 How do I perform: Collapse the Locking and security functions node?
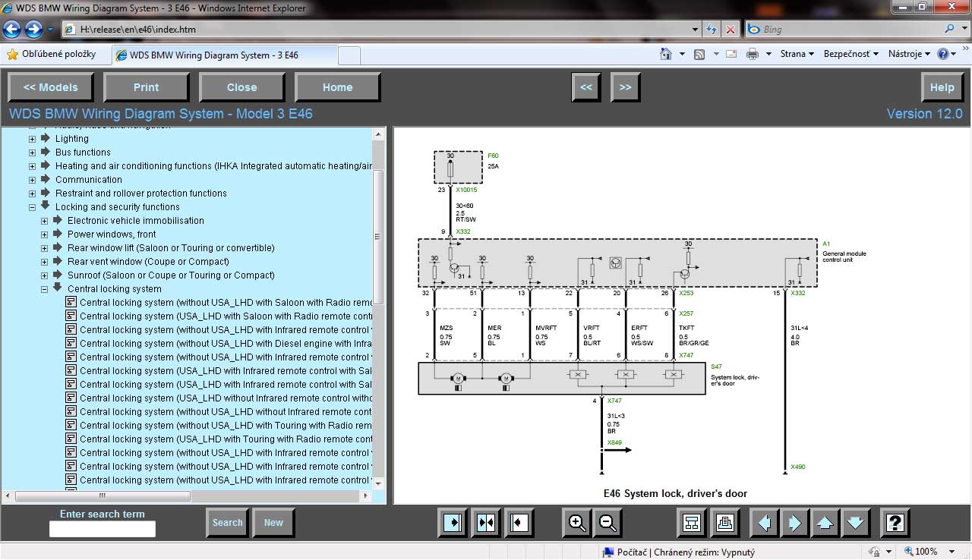coord(33,207)
